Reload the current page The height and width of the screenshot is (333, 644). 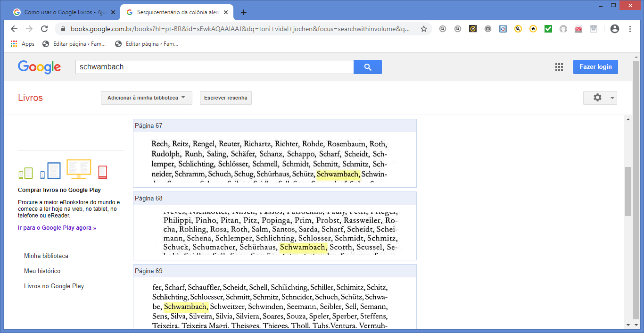pos(44,29)
